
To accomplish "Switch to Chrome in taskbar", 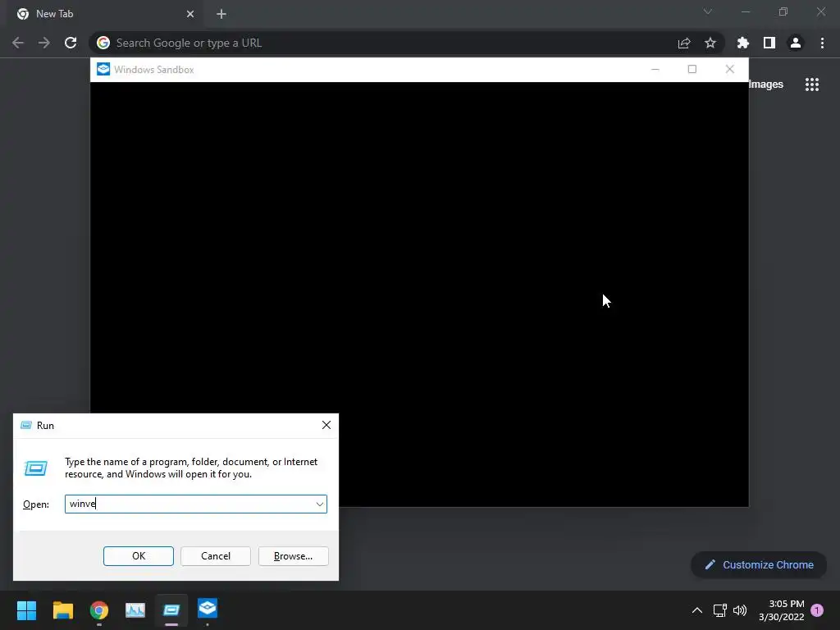I will [99, 610].
